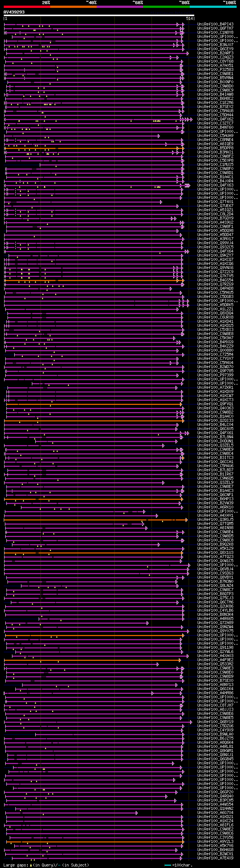
Task: Click the green ~80% identity legend segment
Action: click(166, 7)
